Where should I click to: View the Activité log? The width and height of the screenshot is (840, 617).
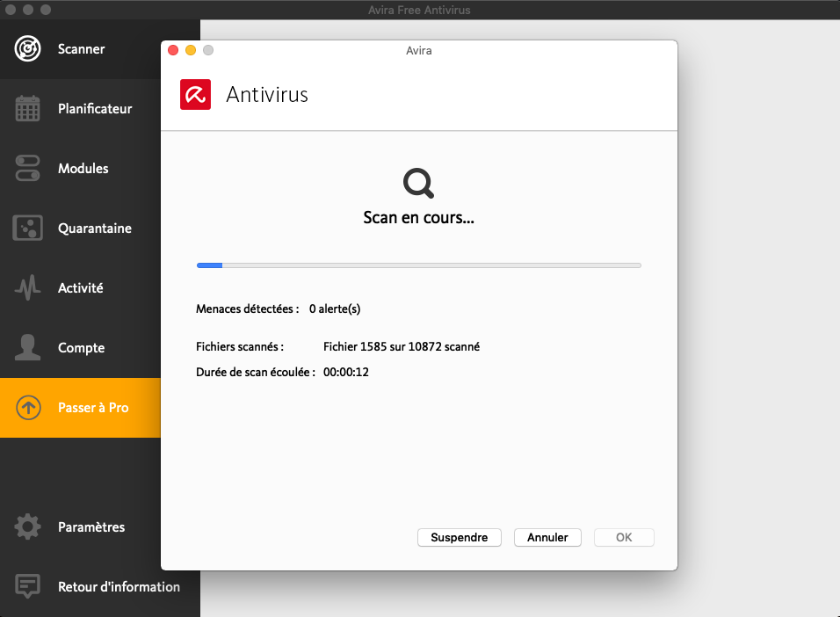[80, 288]
